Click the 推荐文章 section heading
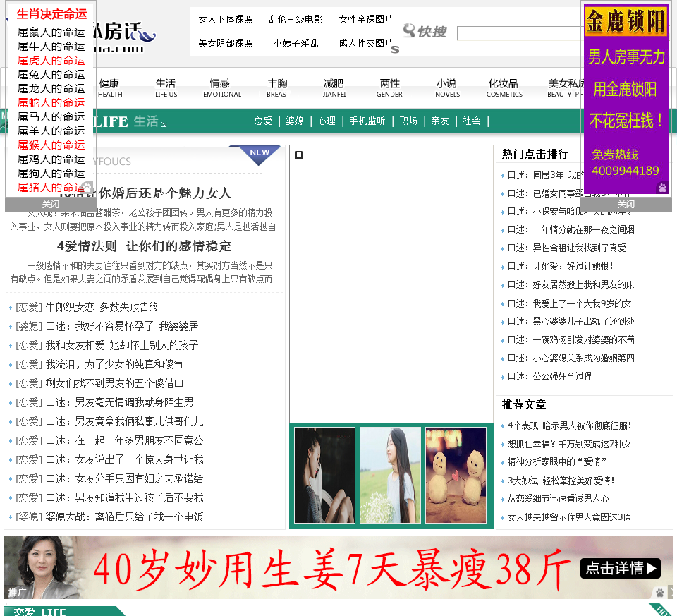The width and height of the screenshot is (677, 616). tap(524, 404)
